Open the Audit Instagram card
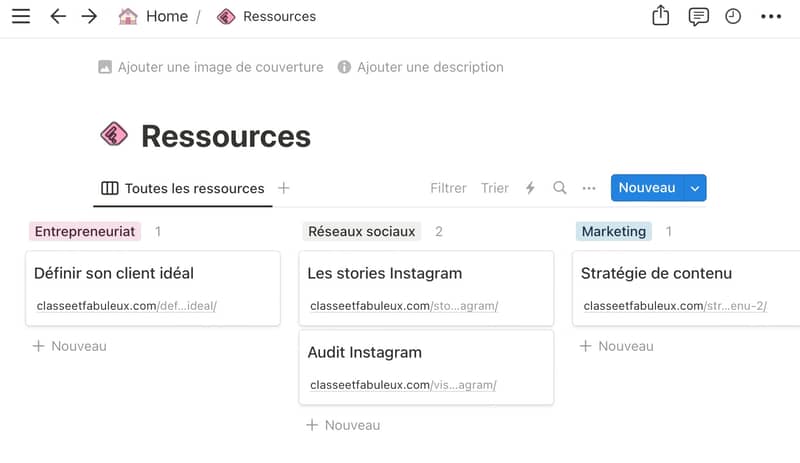This screenshot has height=463, width=800. [426, 367]
